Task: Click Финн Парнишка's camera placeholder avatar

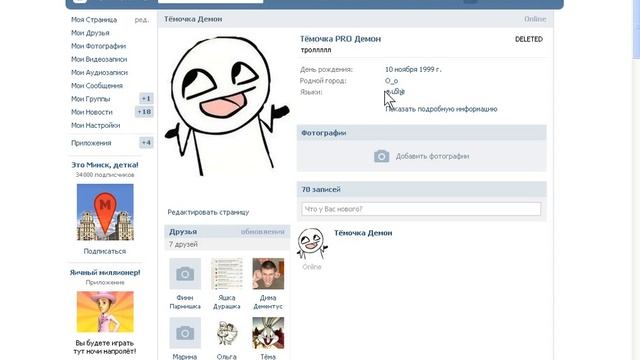Action: pos(185,274)
